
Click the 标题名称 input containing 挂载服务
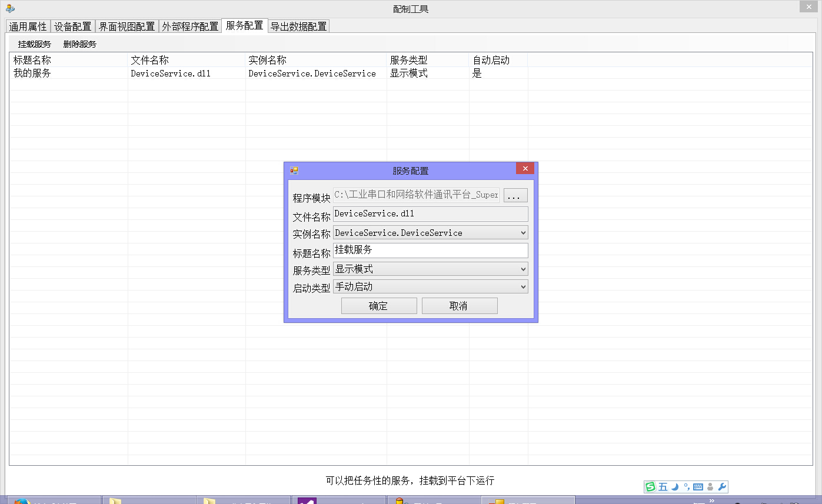[x=431, y=251]
